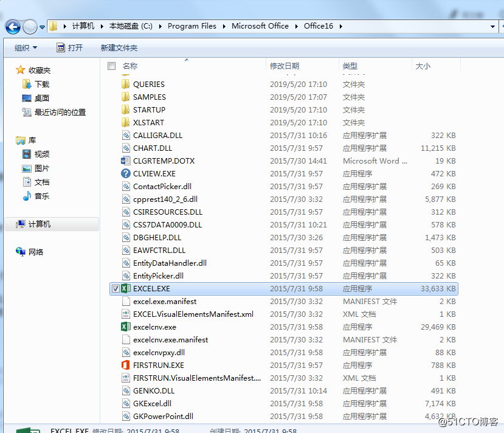Screen dimensions: 504x433
Task: Click the Excel icon of excelcnv.exe
Action: [126, 327]
